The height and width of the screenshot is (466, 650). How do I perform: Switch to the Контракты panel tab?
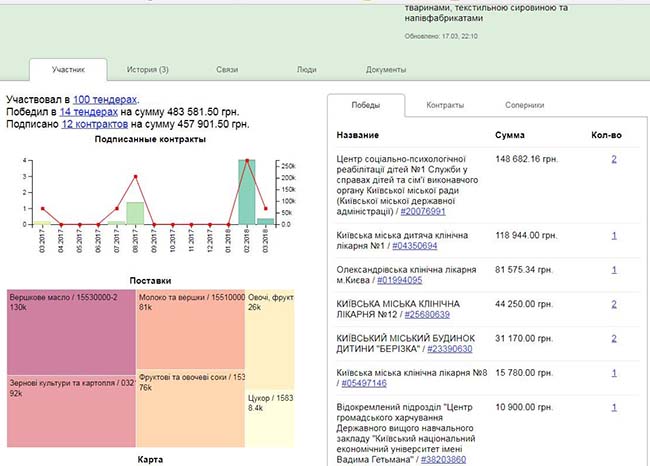pyautogui.click(x=444, y=105)
